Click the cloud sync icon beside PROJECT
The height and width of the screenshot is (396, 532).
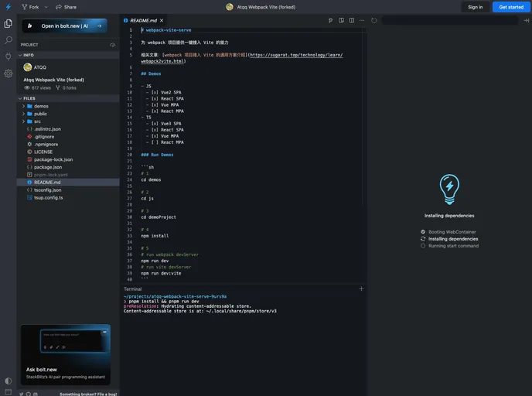pyautogui.click(x=113, y=45)
